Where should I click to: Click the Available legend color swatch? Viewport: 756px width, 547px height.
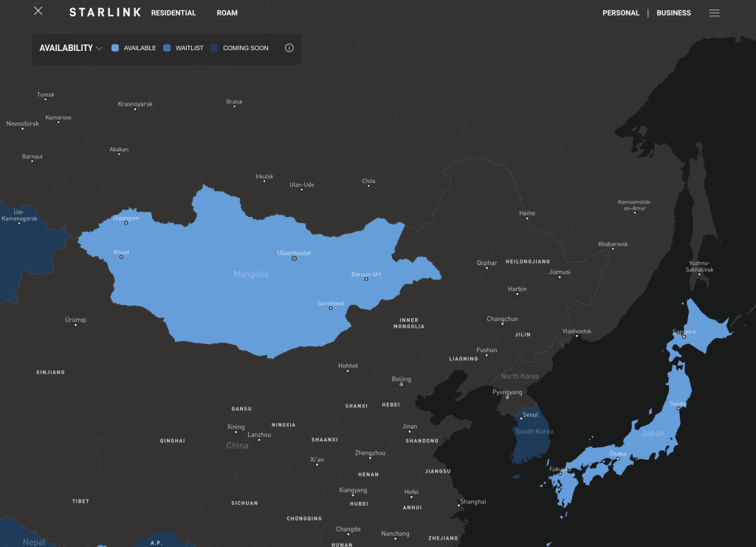115,48
